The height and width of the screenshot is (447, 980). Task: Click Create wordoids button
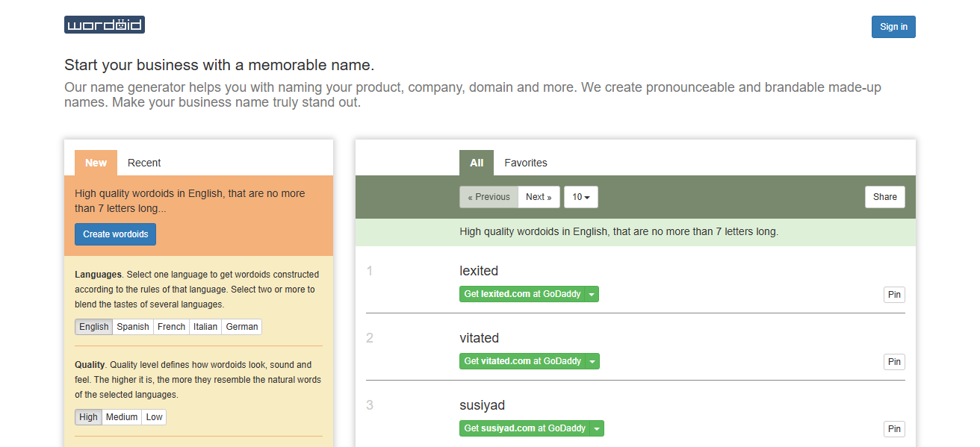click(x=116, y=234)
